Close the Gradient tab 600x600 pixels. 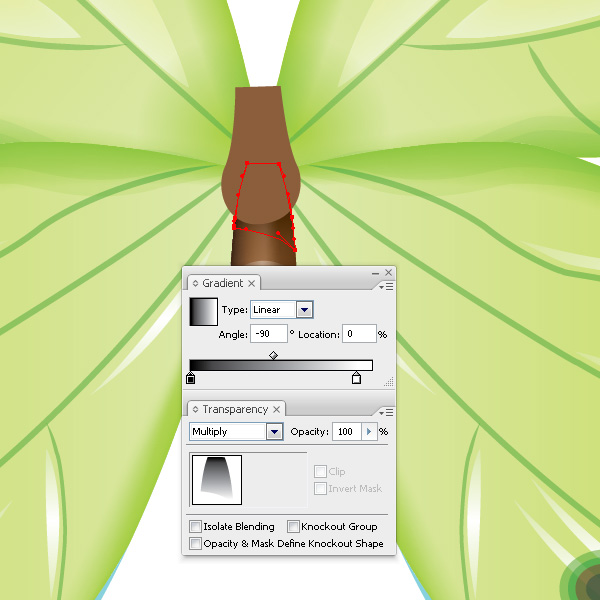click(x=251, y=283)
